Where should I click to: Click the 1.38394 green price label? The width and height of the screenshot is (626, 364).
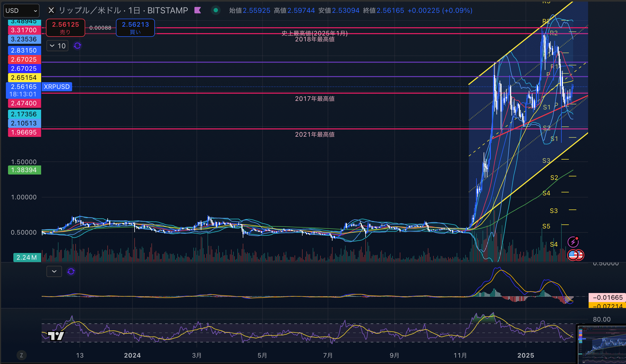(25, 170)
